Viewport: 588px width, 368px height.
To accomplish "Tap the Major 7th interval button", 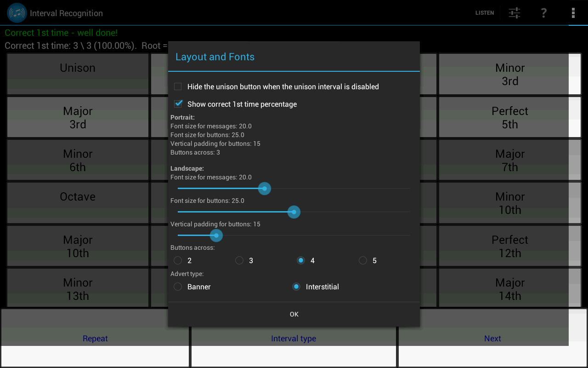I will (510, 160).
